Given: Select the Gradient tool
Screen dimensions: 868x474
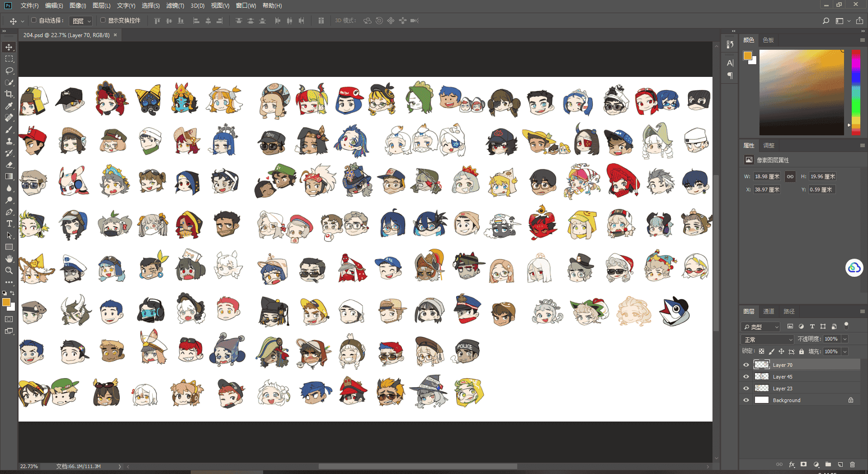Looking at the screenshot, I should tap(9, 176).
